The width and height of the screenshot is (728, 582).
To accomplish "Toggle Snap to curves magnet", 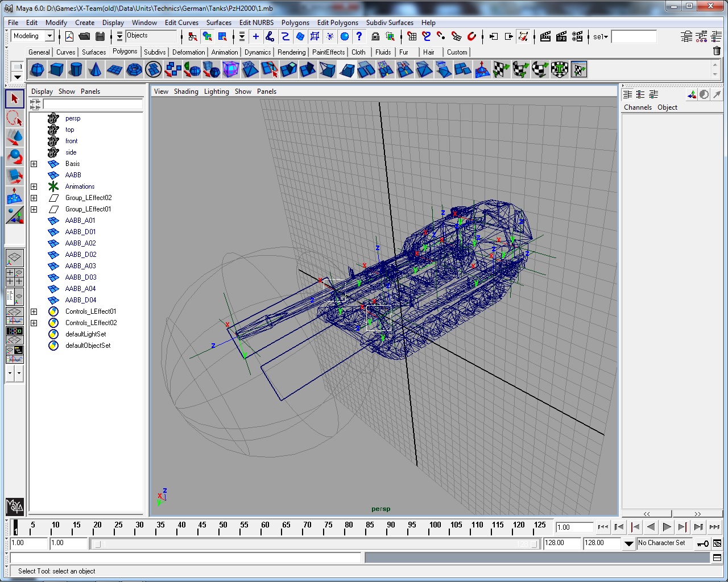I will click(427, 36).
